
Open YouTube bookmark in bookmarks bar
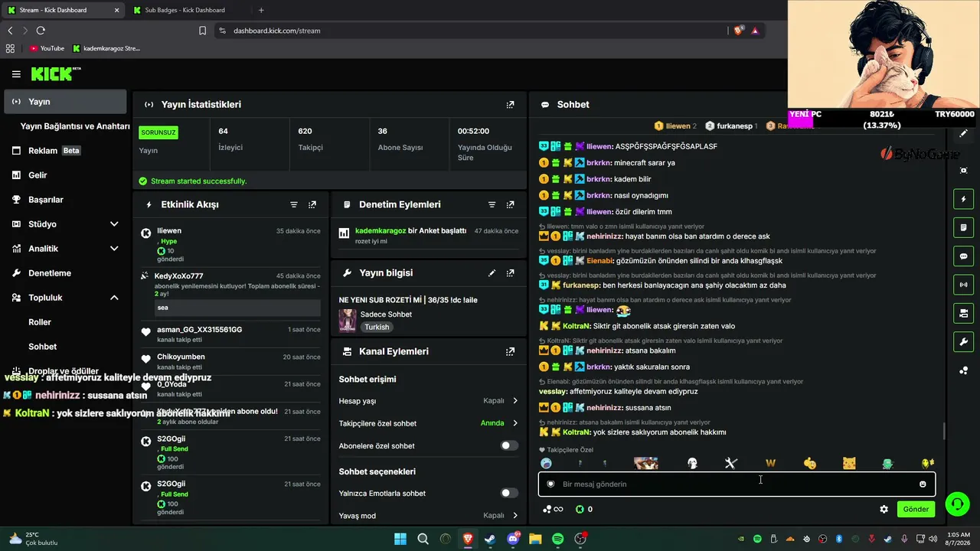click(x=46, y=48)
